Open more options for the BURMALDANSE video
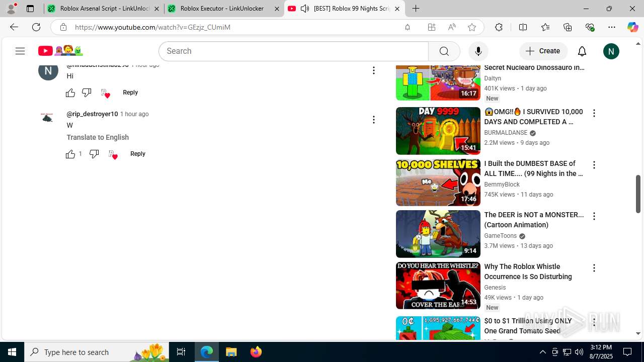The image size is (644, 362). [x=594, y=113]
